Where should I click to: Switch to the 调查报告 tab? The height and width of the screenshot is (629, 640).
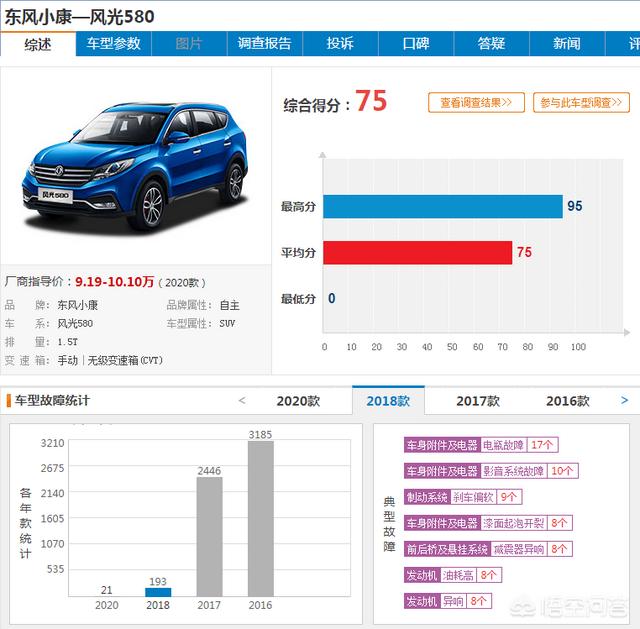pyautogui.click(x=264, y=43)
